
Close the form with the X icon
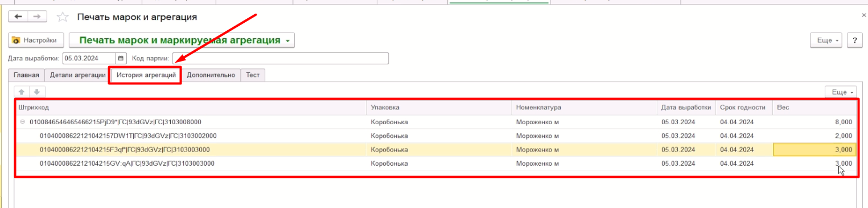point(863,15)
